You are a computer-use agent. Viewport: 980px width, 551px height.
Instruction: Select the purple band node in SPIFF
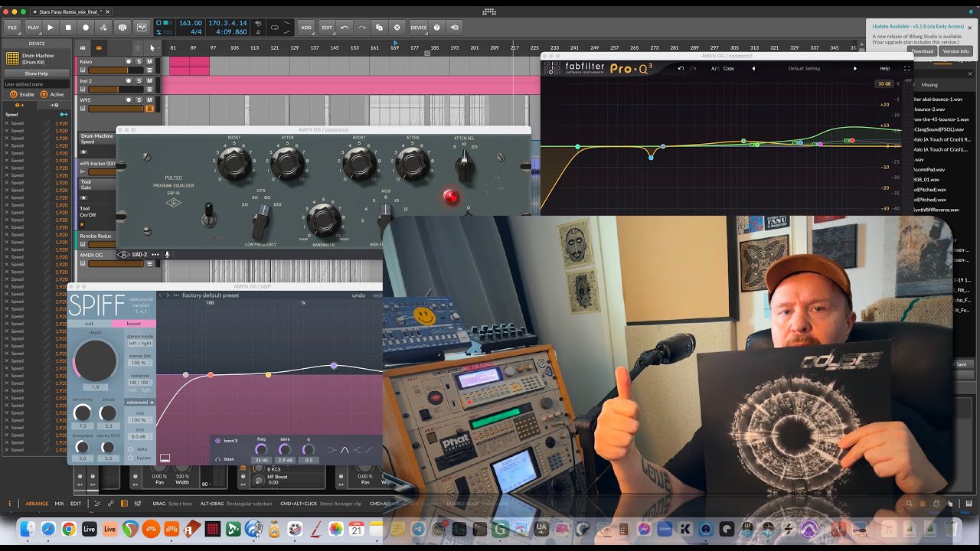pyautogui.click(x=334, y=366)
